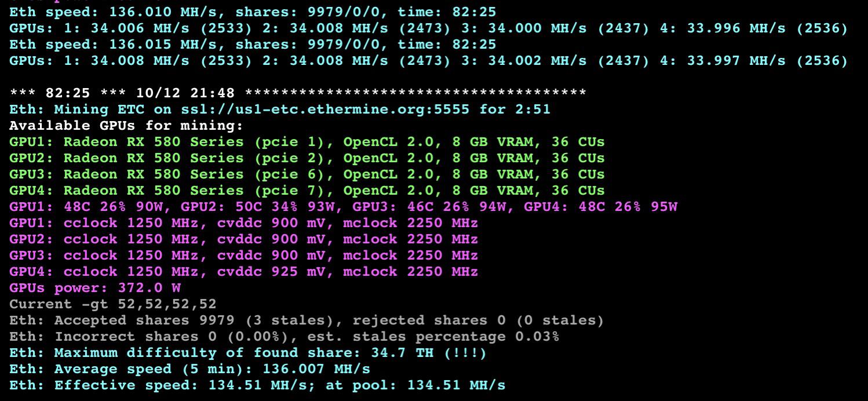Select the GPU temperature status line
The width and height of the screenshot is (868, 401).
click(x=342, y=206)
